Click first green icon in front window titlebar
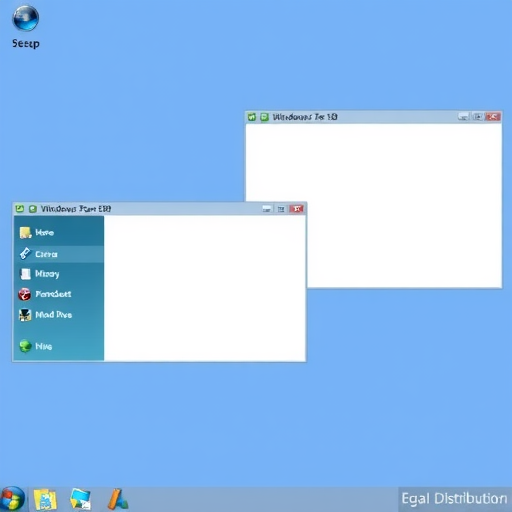 point(20,209)
